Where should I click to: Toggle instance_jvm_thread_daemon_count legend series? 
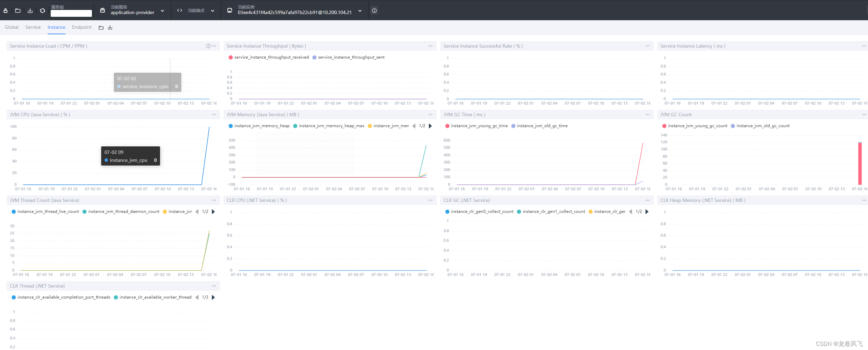coord(121,212)
